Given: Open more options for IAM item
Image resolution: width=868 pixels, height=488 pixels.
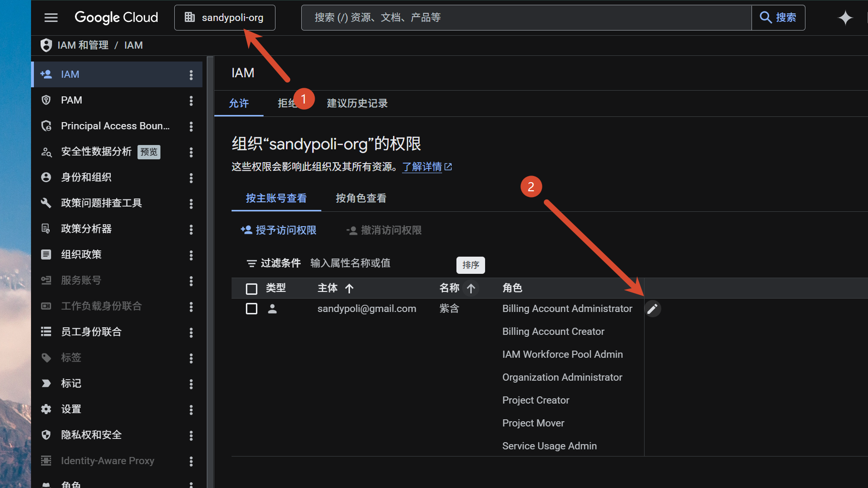Looking at the screenshot, I should [191, 75].
